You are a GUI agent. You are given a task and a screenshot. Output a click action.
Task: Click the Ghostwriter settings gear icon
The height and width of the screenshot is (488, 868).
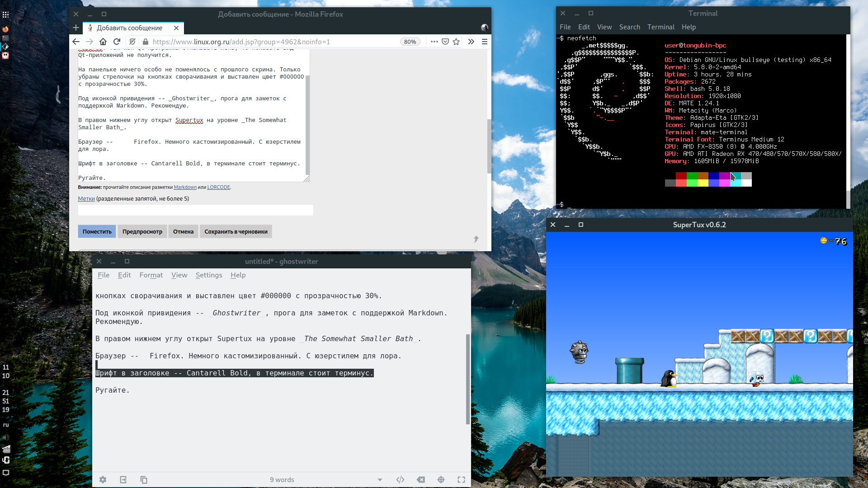pyautogui.click(x=103, y=480)
